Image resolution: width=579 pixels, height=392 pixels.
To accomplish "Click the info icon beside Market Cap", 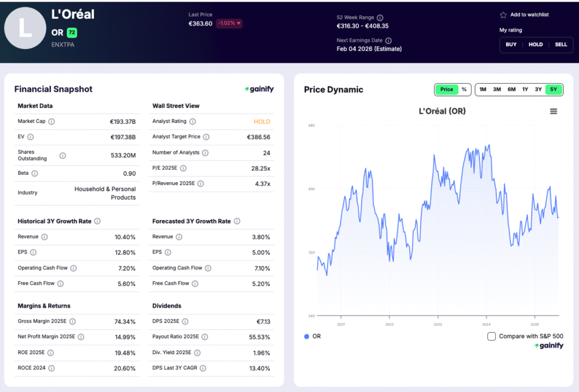I will (x=51, y=122).
